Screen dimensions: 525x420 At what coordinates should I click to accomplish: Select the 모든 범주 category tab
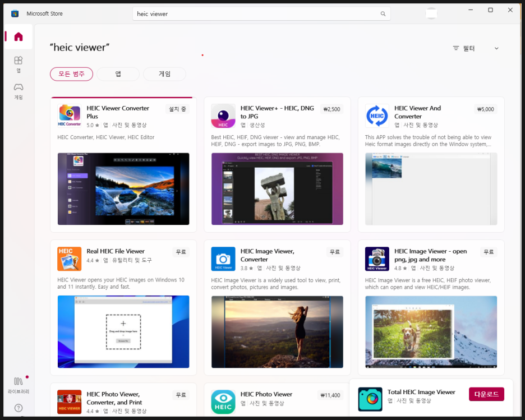tap(71, 74)
